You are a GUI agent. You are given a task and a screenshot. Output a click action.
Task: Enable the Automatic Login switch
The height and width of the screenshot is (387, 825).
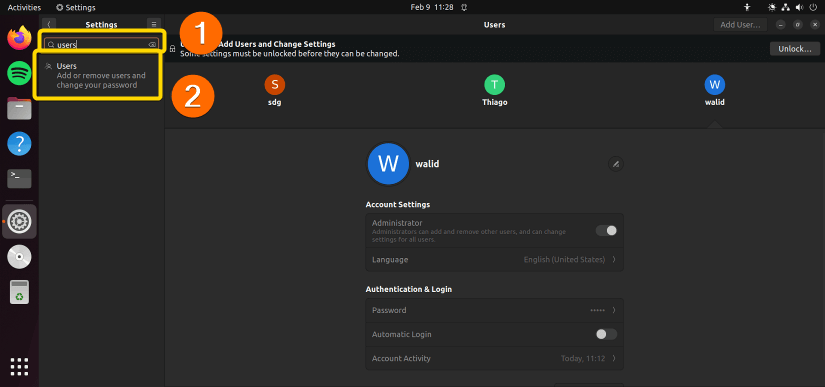pos(606,334)
